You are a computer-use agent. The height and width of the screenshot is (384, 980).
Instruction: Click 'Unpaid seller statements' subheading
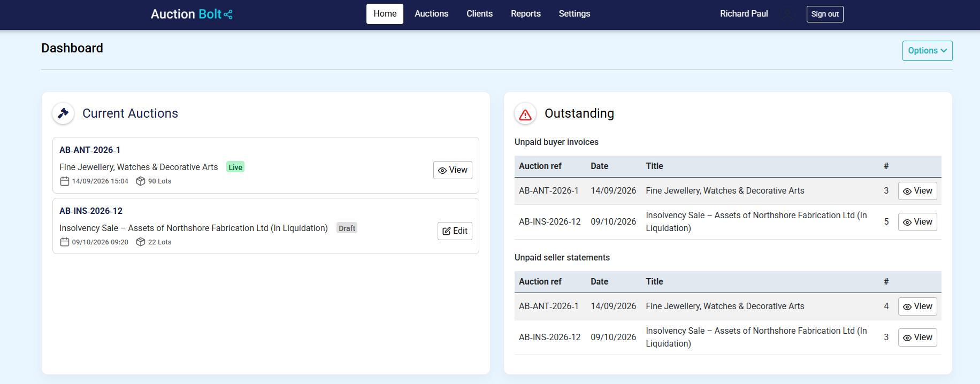(x=562, y=258)
